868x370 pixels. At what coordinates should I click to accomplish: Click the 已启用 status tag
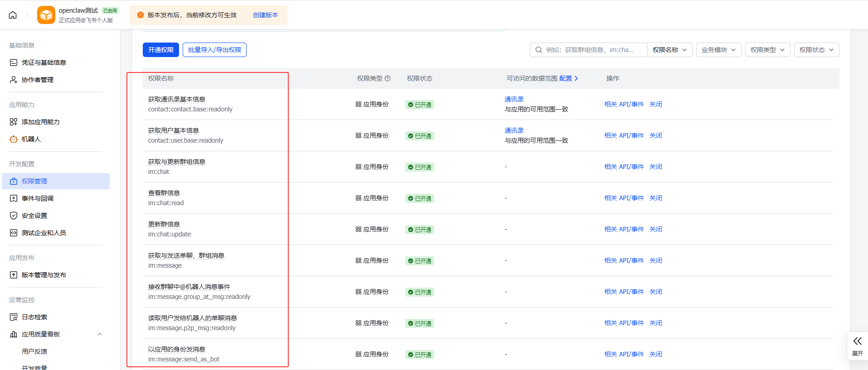tap(110, 10)
